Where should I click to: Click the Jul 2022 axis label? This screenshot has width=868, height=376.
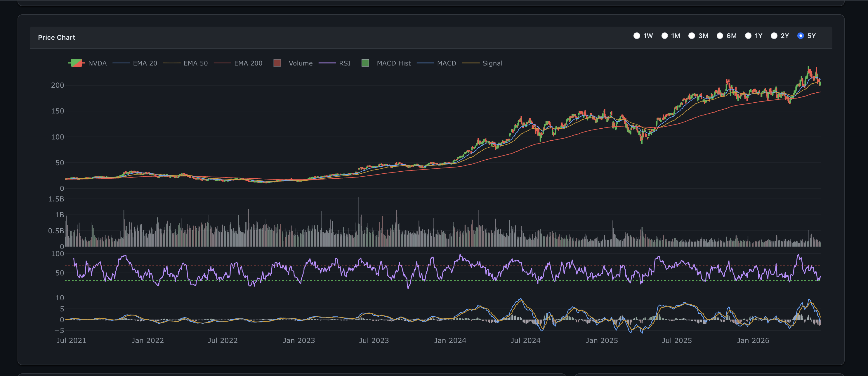[223, 340]
